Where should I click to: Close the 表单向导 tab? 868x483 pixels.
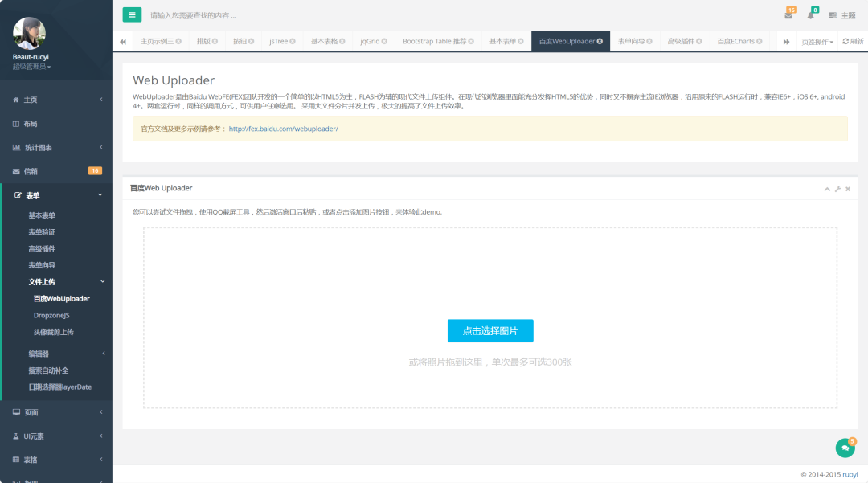(x=649, y=42)
